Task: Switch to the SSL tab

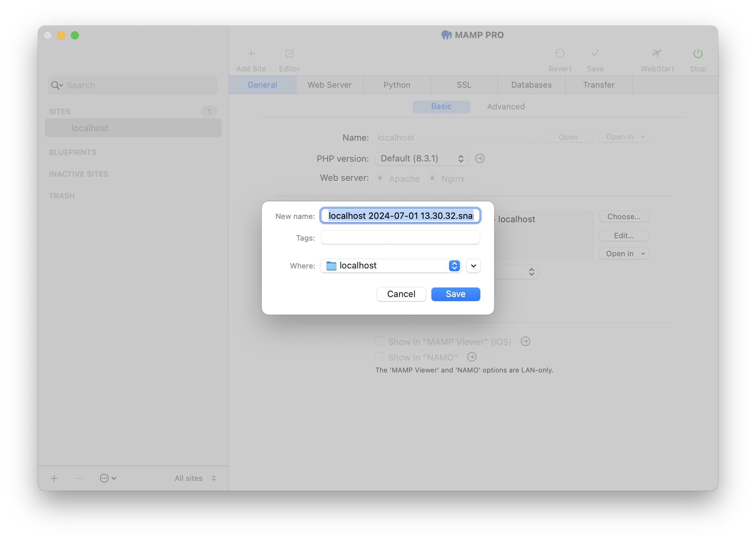Action: click(464, 85)
